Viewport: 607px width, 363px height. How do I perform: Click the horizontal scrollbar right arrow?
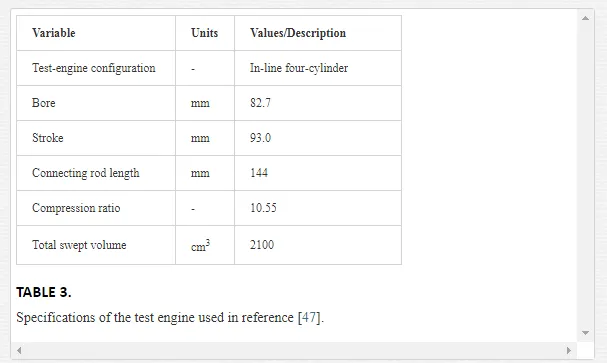click(569, 350)
